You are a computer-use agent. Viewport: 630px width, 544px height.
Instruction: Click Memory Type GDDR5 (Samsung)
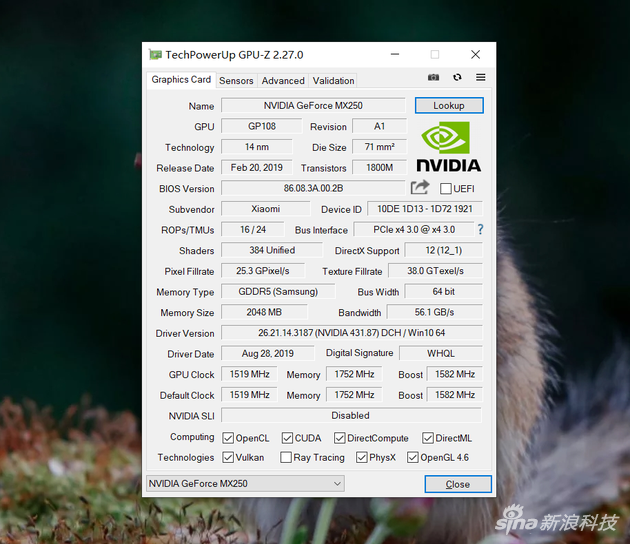[278, 291]
